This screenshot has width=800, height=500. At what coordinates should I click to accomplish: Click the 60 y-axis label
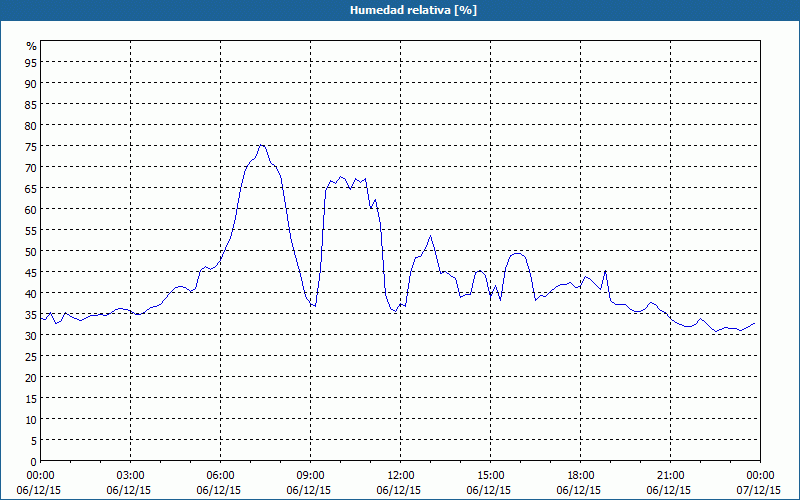(x=31, y=209)
